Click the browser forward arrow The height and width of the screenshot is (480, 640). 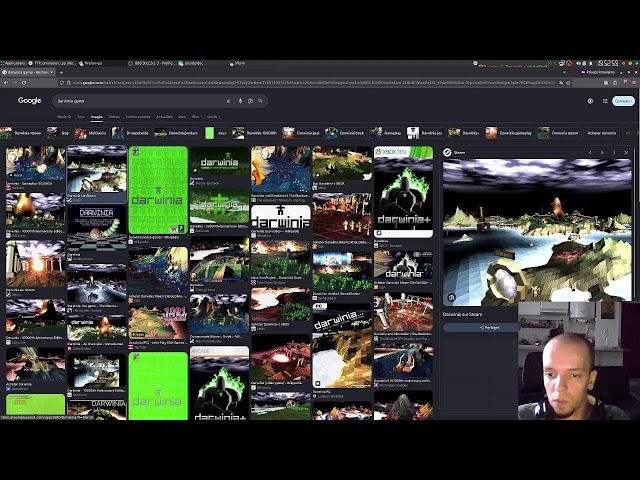coord(15,83)
